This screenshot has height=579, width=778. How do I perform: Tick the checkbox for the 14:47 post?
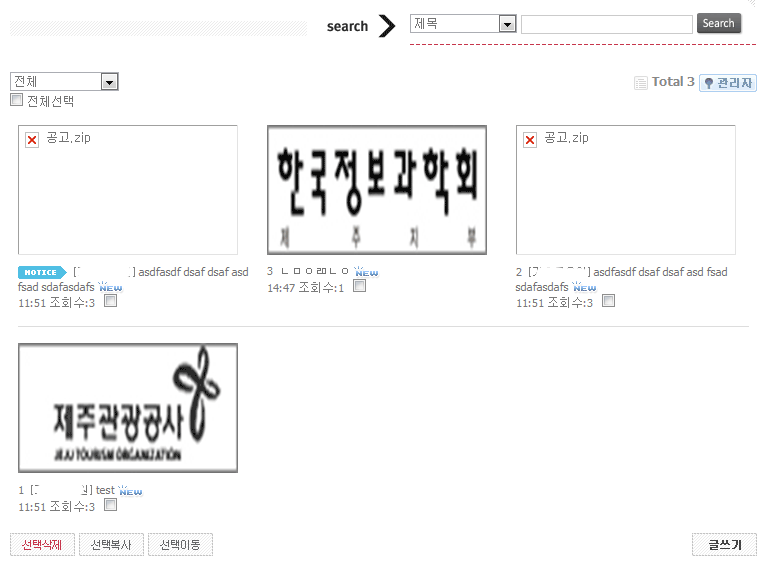click(x=359, y=286)
